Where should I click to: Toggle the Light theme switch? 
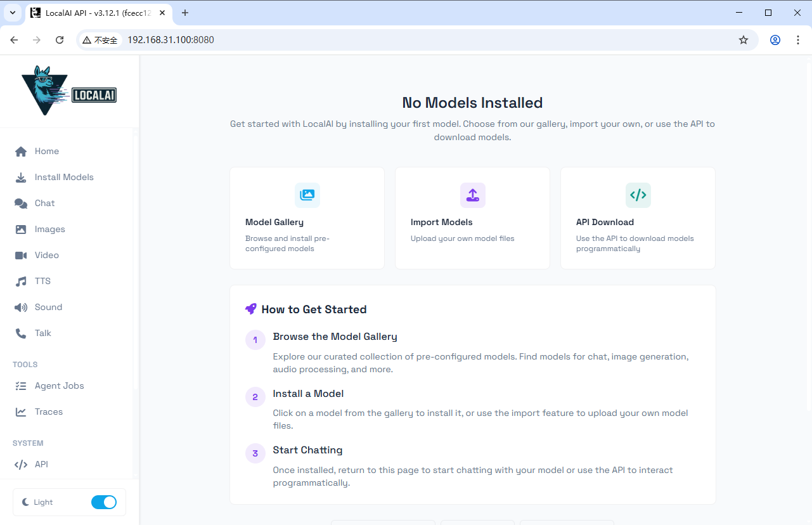pos(104,502)
